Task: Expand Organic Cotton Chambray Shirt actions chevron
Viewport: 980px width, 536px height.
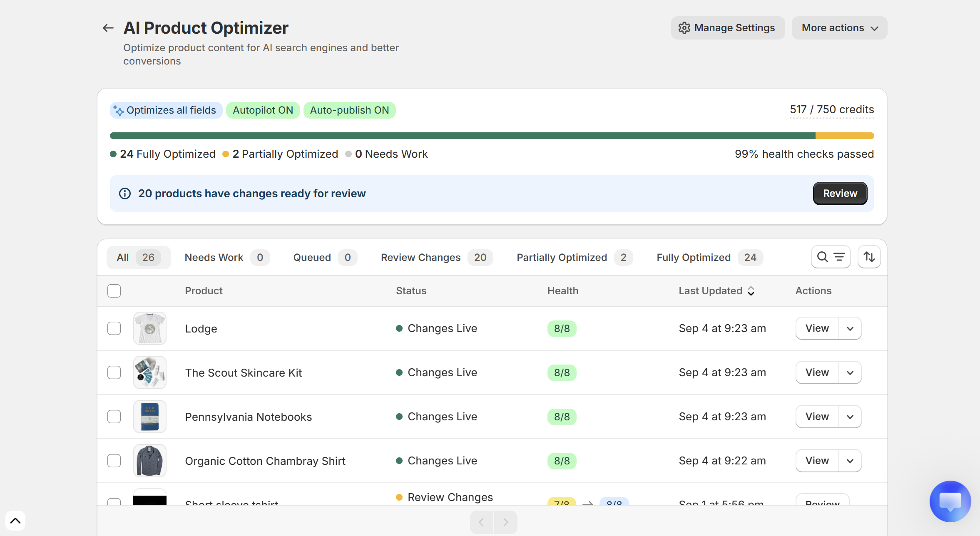Action: pyautogui.click(x=850, y=461)
